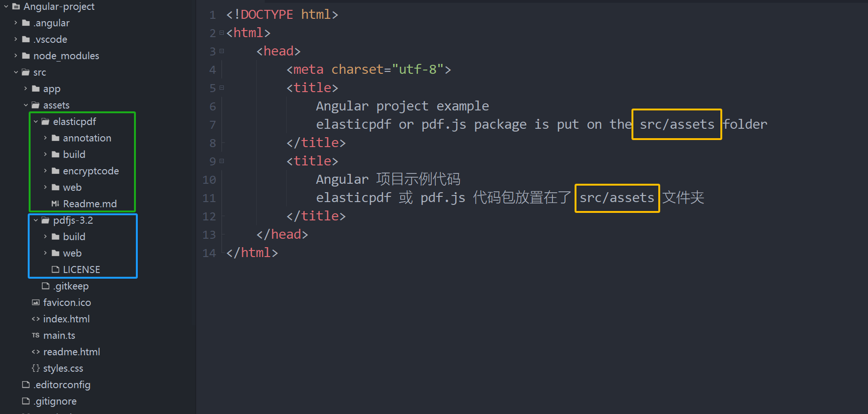Expand the .angular folder chevron
Image resolution: width=868 pixels, height=414 pixels.
pyautogui.click(x=16, y=23)
